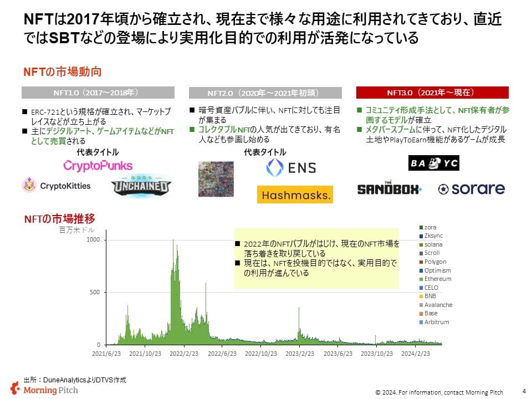This screenshot has width=532, height=399.
Task: Click the 代表タイトル label under NFT2.0
Action: (x=265, y=152)
